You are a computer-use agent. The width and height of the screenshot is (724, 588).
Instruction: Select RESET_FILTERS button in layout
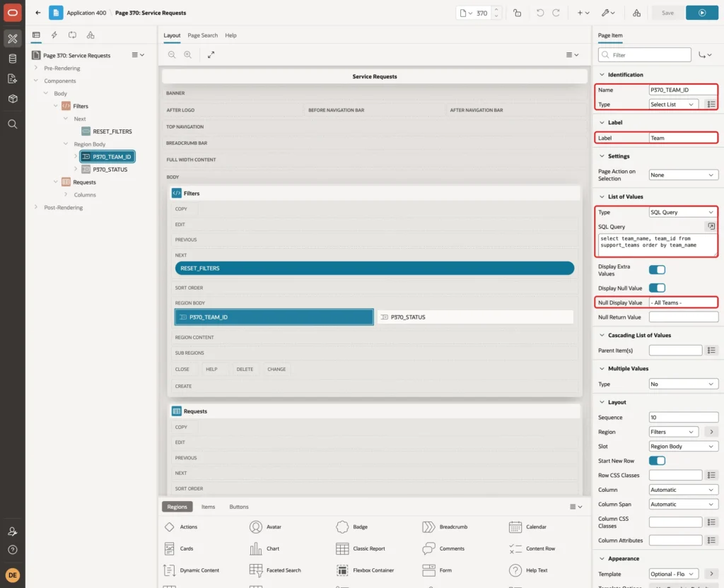(375, 268)
